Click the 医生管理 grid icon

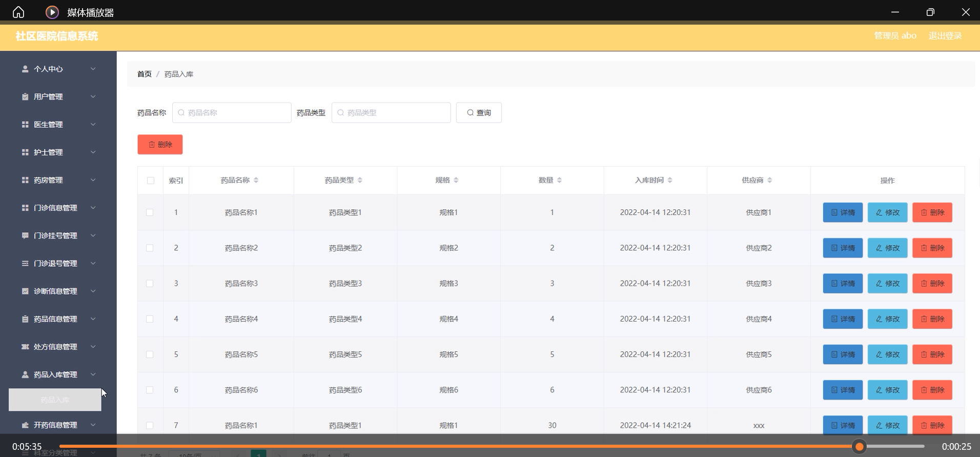(25, 124)
